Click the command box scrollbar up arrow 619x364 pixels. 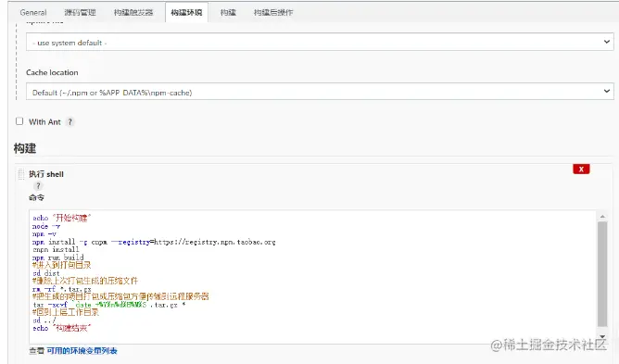point(602,217)
